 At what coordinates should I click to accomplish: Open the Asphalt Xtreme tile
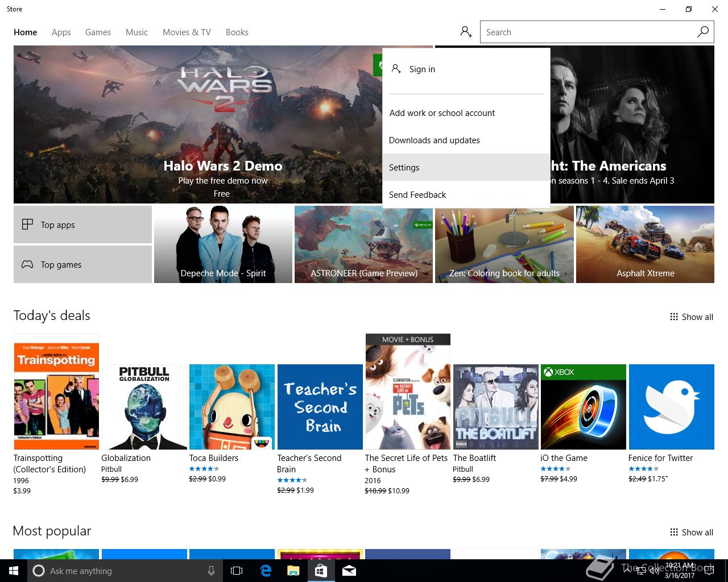tap(645, 244)
